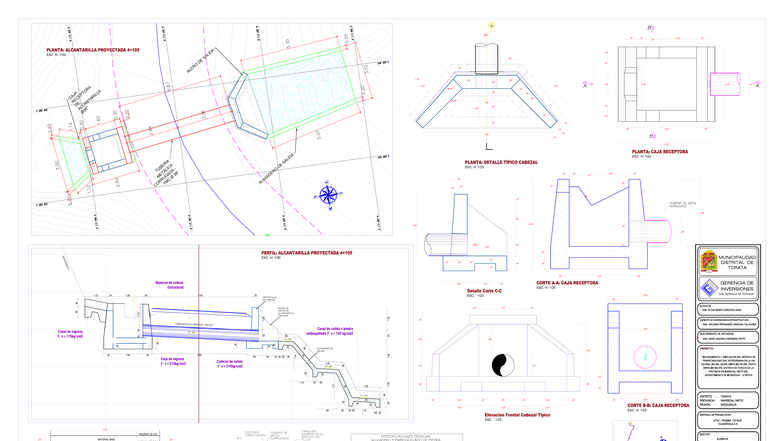The image size is (784, 441).
Task: Select the title Perfil: Alcantarilla Proyectada 4+105
Action: click(x=306, y=253)
